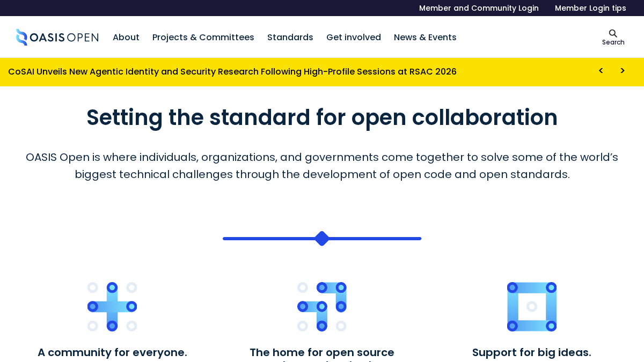Viewport: 644px width, 362px height.
Task: Click 'A community for everyone.' heading
Action: click(x=112, y=352)
